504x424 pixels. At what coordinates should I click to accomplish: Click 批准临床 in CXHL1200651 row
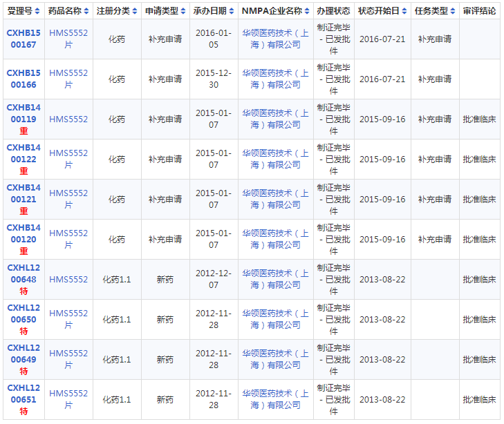tap(479, 400)
